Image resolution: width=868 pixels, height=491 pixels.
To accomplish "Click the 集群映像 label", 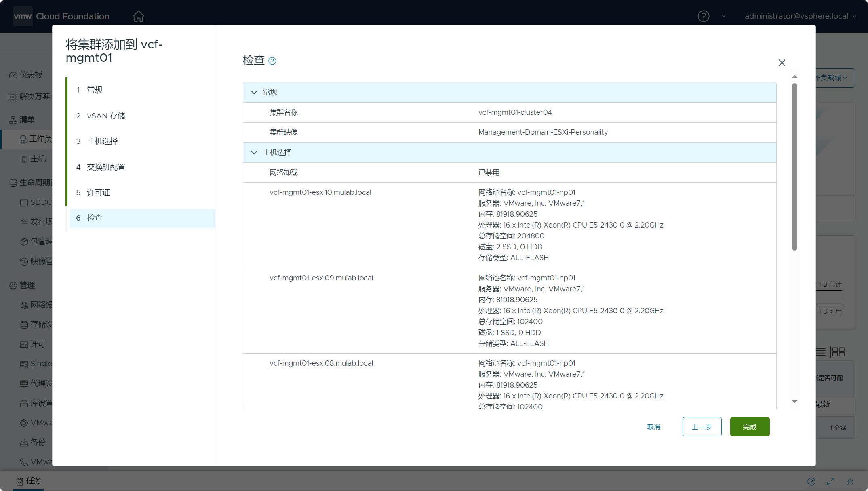I will 284,132.
